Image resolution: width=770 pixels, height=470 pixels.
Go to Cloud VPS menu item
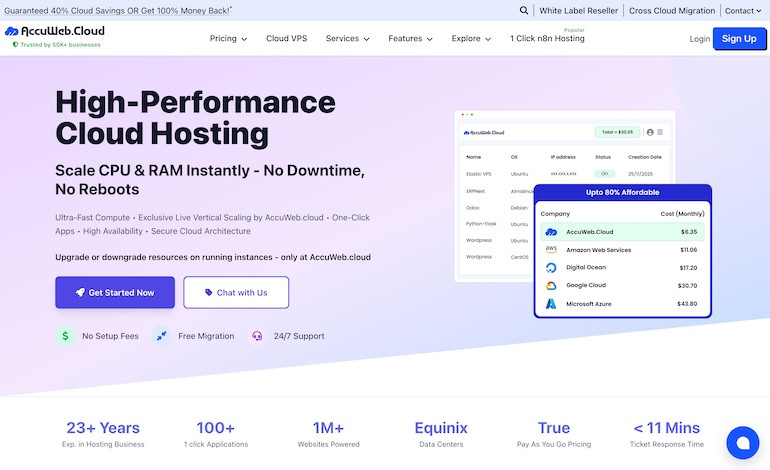[x=286, y=38]
